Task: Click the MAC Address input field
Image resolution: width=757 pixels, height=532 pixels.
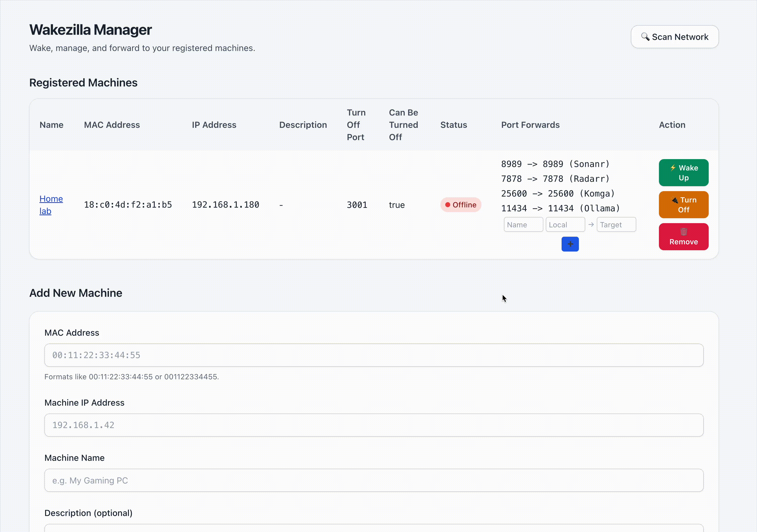Action: [x=374, y=355]
